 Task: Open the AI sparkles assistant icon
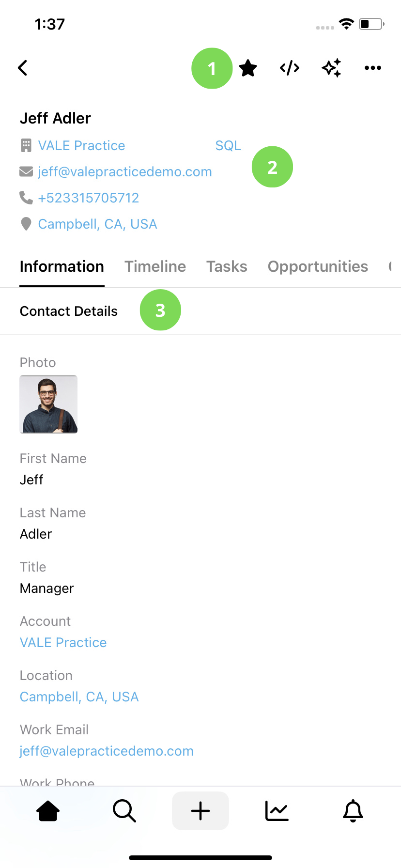(x=331, y=68)
